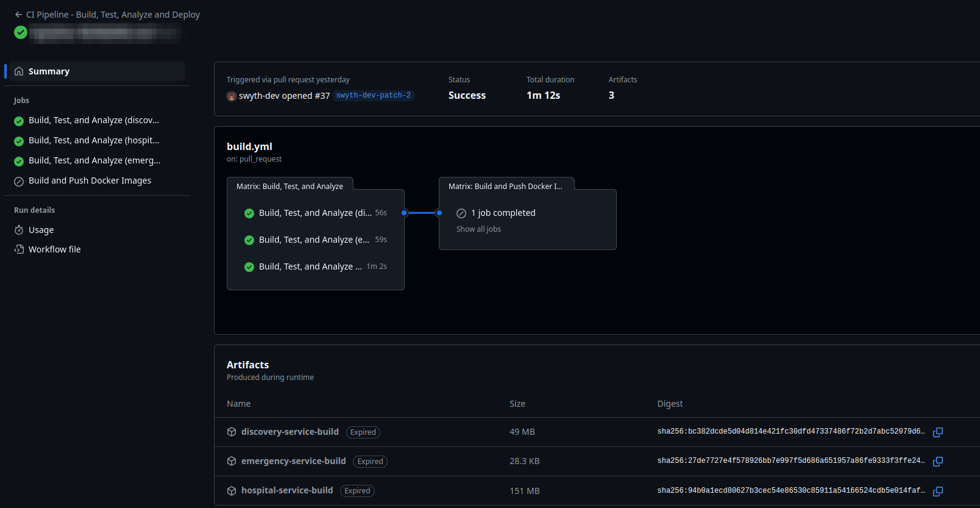
Task: Click Expired badge on discovery-service-build
Action: [363, 432]
